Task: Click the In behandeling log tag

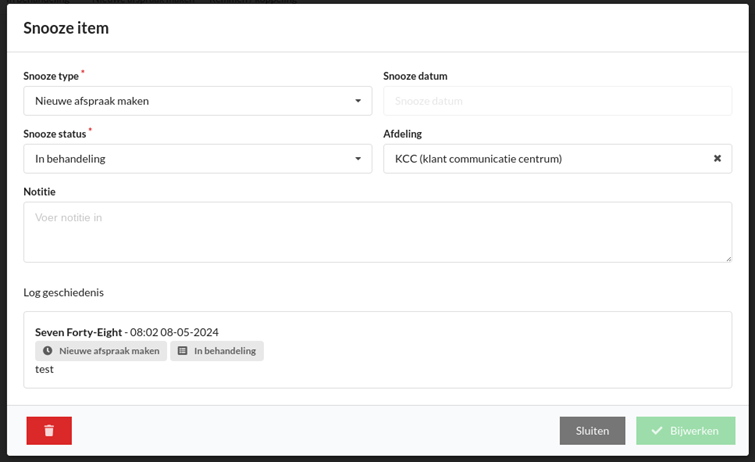Action: pos(217,351)
